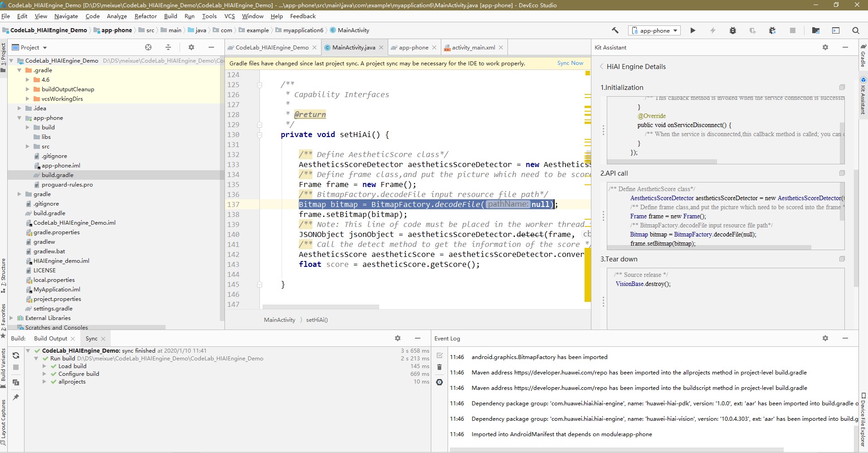Copy API call code snippet icon

tap(842, 173)
